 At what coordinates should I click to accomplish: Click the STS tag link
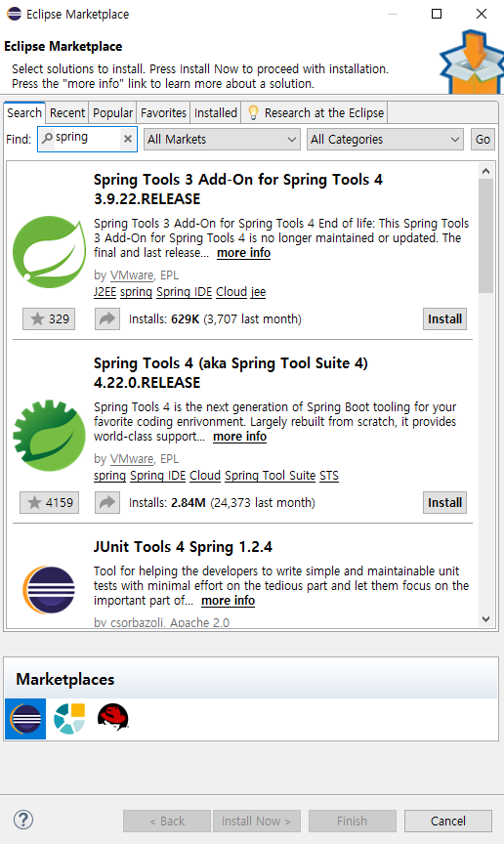(x=329, y=476)
